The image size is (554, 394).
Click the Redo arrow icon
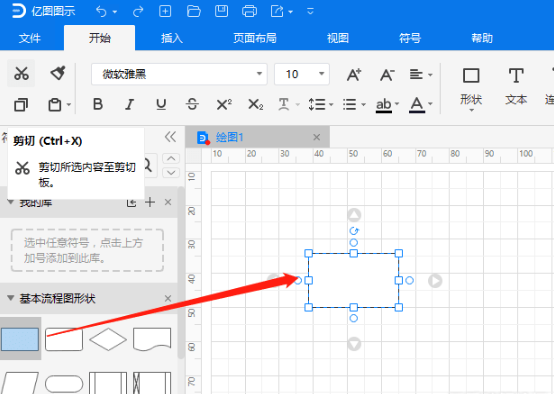[138, 12]
